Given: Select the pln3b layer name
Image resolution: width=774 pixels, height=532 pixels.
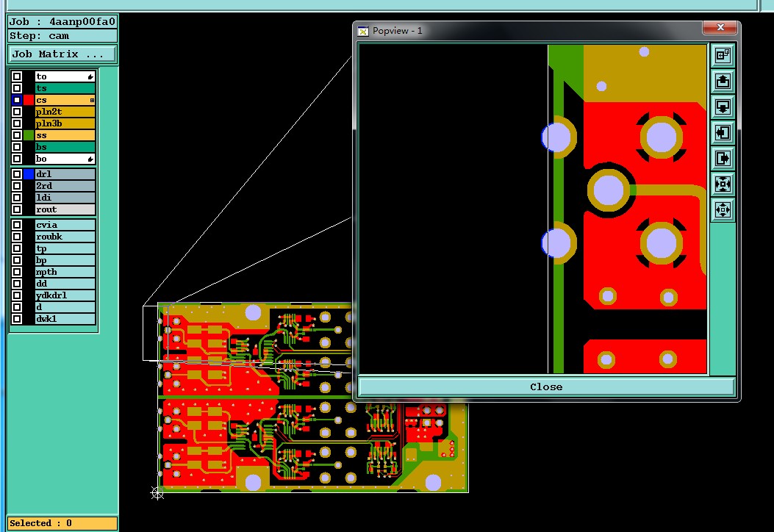Looking at the screenshot, I should [x=65, y=123].
